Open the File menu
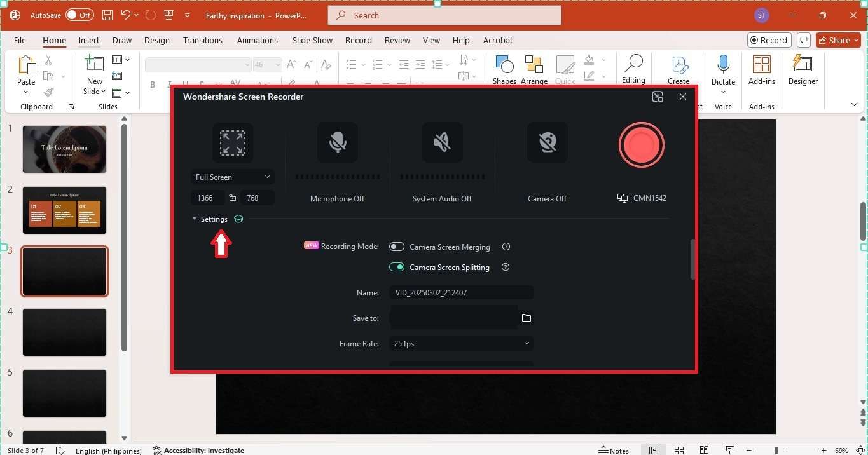This screenshot has width=868, height=455. pos(20,40)
